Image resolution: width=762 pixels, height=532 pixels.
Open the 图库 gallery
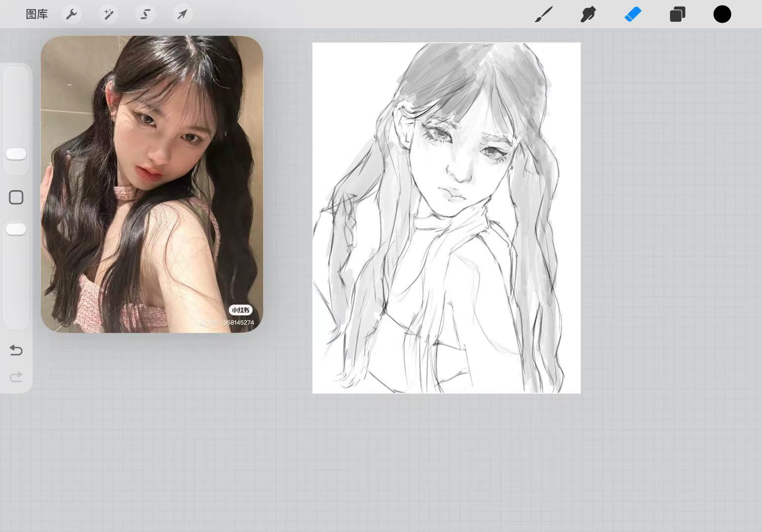(36, 14)
